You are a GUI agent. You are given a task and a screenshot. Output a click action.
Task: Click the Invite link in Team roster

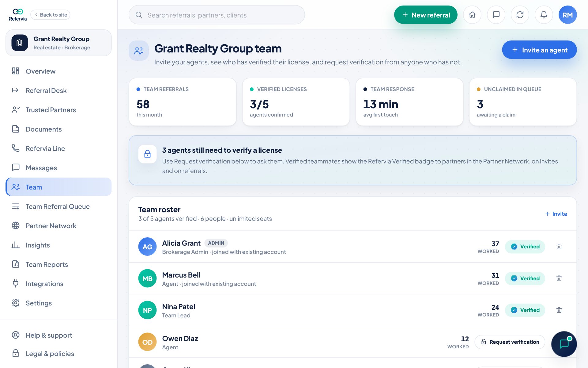[x=556, y=214]
